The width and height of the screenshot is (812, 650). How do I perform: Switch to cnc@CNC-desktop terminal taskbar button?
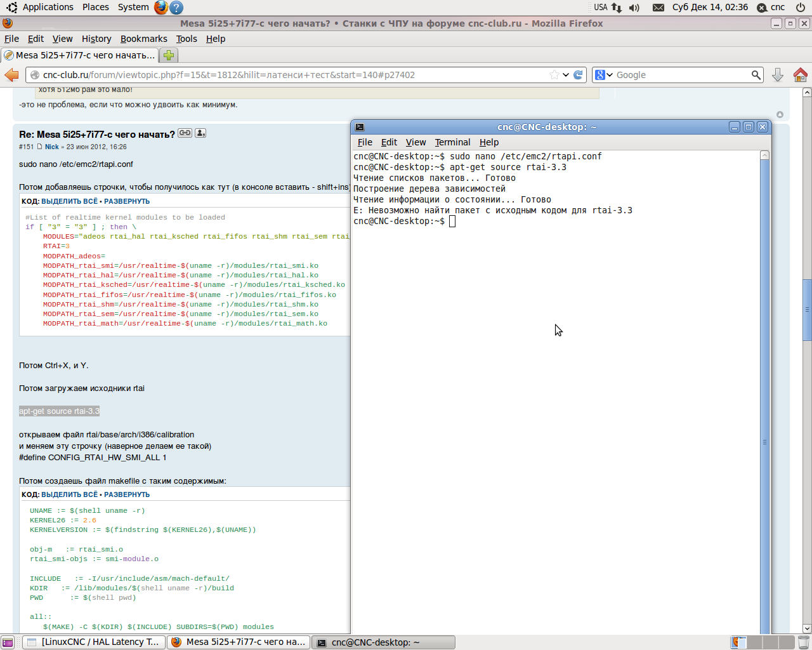(384, 642)
